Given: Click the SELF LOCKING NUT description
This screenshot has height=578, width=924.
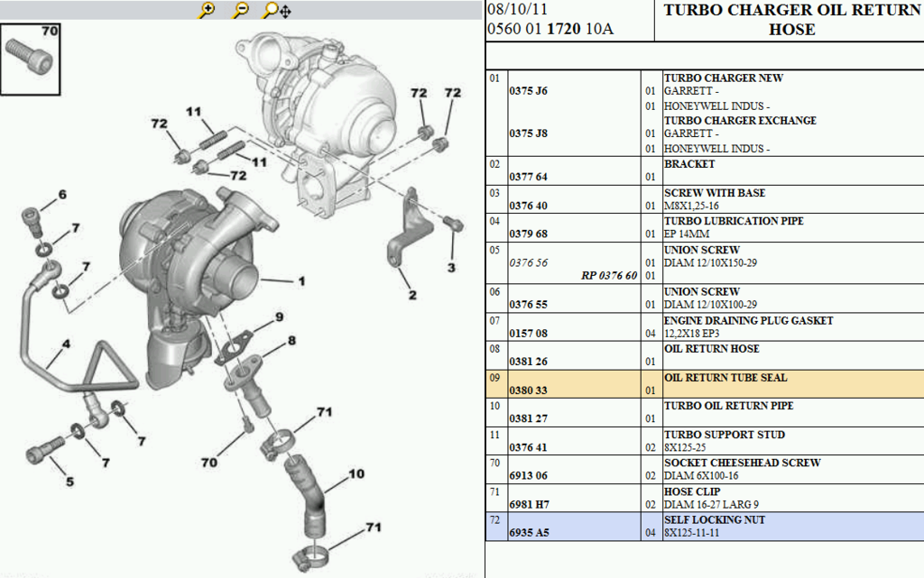Looking at the screenshot, I should (715, 519).
